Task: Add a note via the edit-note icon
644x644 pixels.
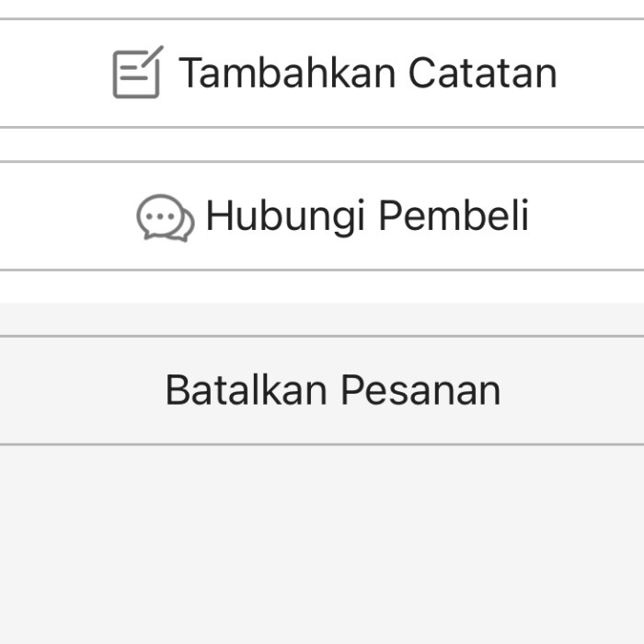Action: coord(137,73)
